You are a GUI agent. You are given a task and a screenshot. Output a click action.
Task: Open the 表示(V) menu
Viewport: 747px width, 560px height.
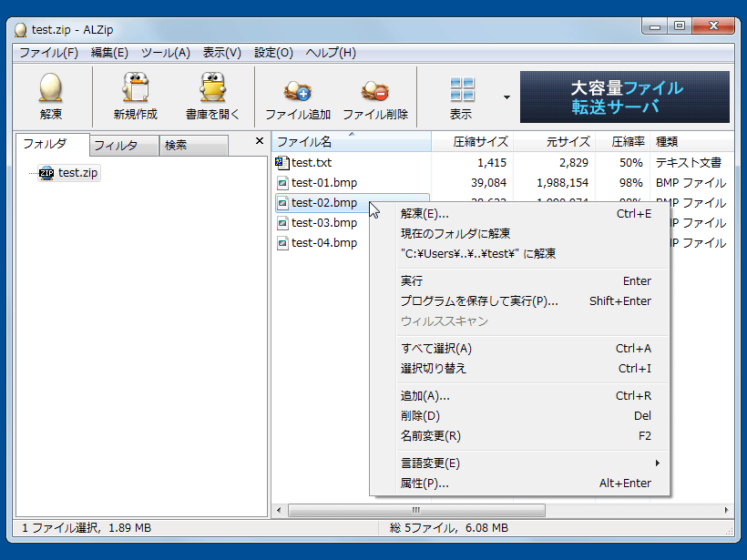pyautogui.click(x=222, y=53)
